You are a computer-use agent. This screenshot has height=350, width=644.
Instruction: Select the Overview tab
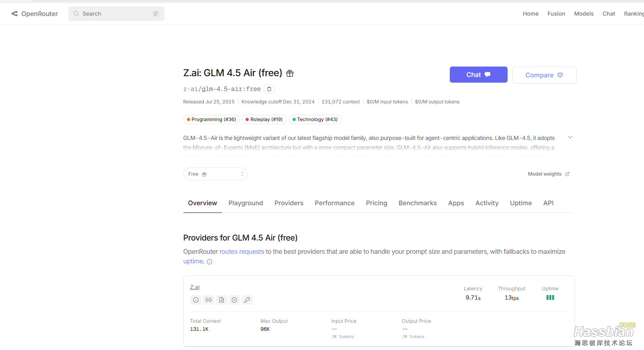pos(203,203)
